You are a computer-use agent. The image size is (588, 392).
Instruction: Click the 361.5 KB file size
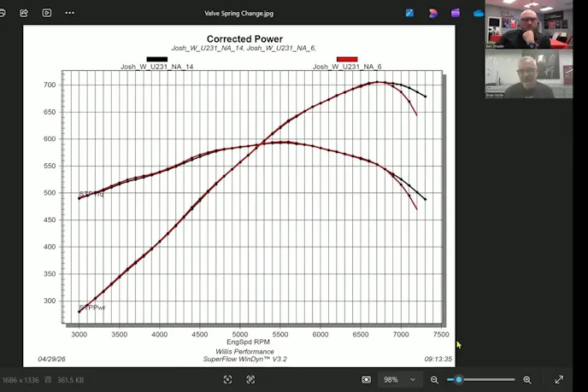tap(70, 380)
